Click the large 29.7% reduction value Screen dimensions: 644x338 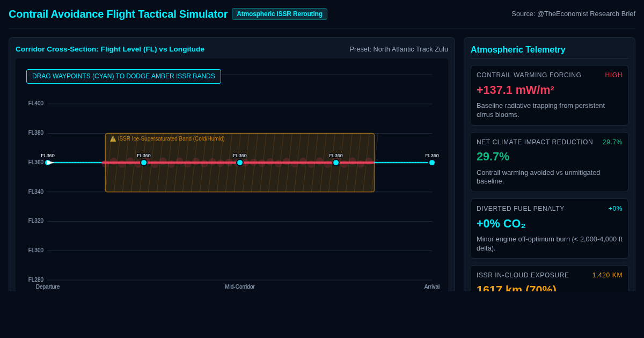click(x=493, y=157)
